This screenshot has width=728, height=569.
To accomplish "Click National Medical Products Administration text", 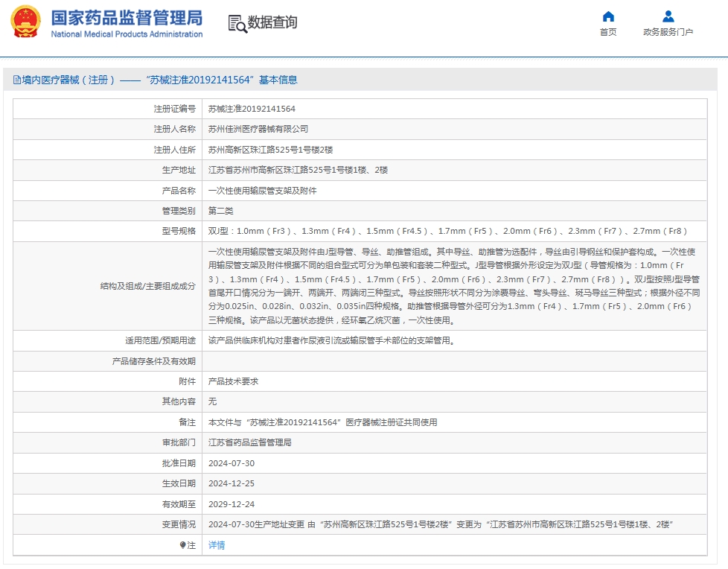I will (x=127, y=34).
